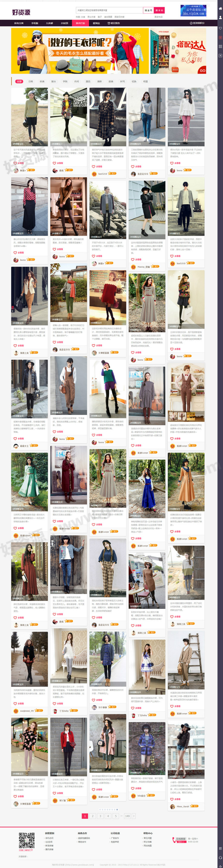Click the loading dots indicator above pagination

tap(108, 809)
